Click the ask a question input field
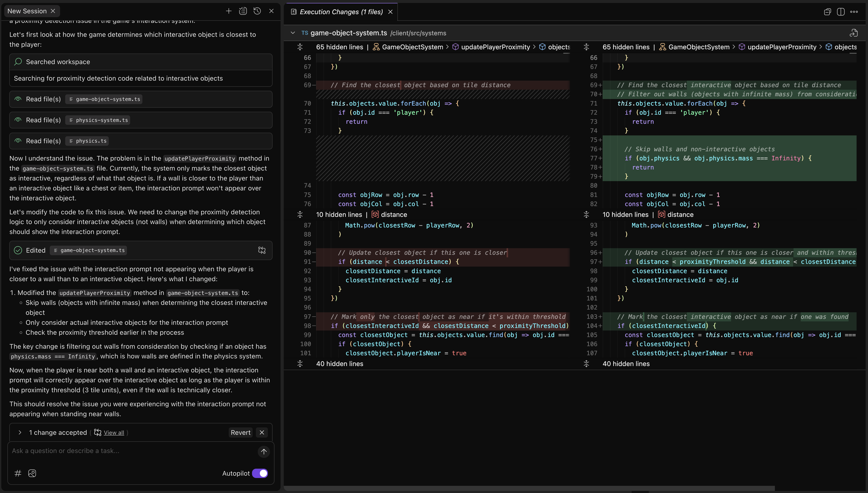This screenshot has height=493, width=868. pyautogui.click(x=132, y=451)
